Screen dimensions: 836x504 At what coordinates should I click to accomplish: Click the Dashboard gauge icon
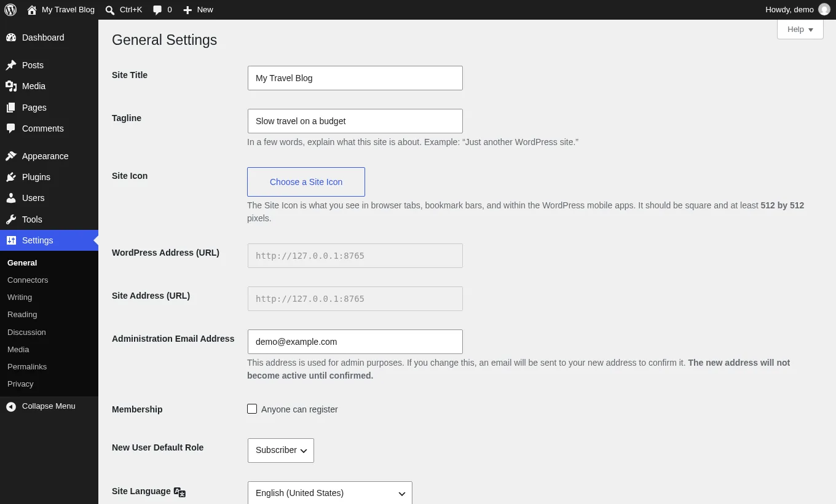(11, 37)
